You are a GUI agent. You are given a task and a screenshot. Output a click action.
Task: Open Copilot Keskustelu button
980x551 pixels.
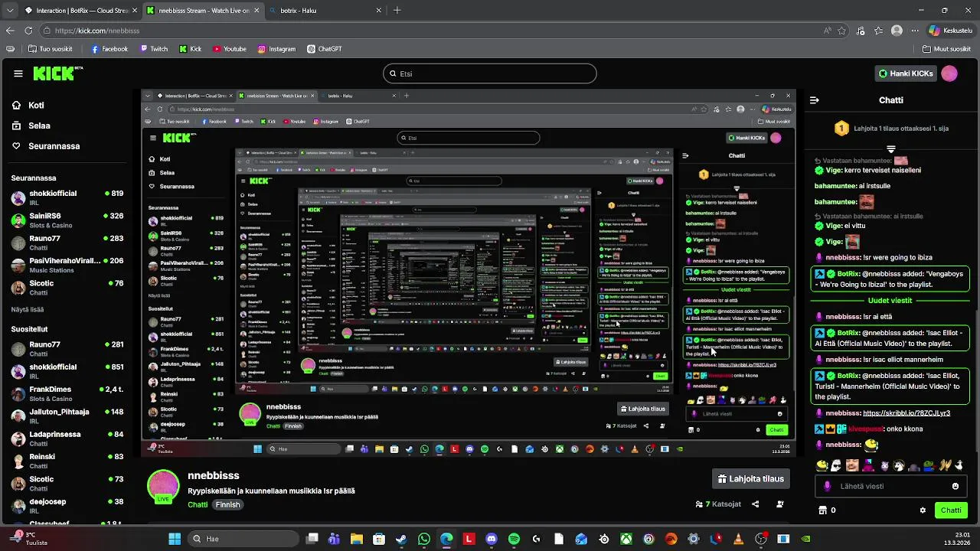950,31
